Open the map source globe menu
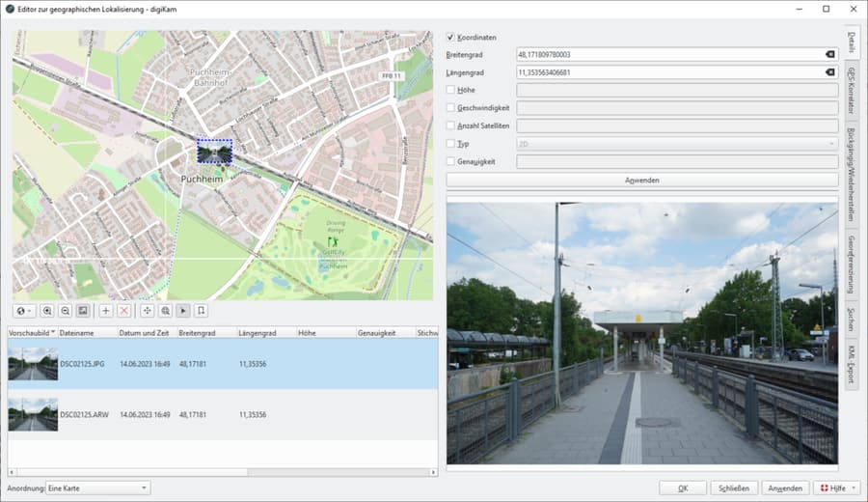 (24, 311)
